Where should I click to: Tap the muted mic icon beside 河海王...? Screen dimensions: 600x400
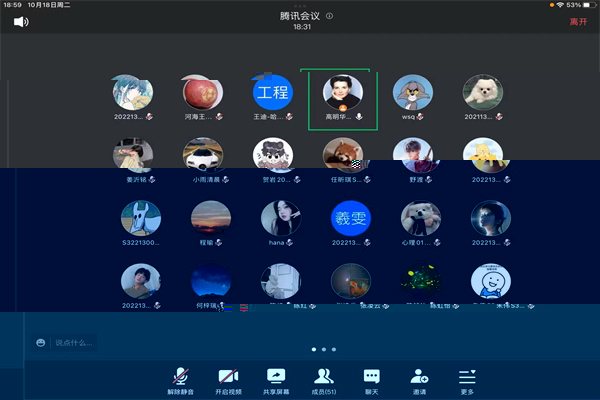click(x=219, y=116)
